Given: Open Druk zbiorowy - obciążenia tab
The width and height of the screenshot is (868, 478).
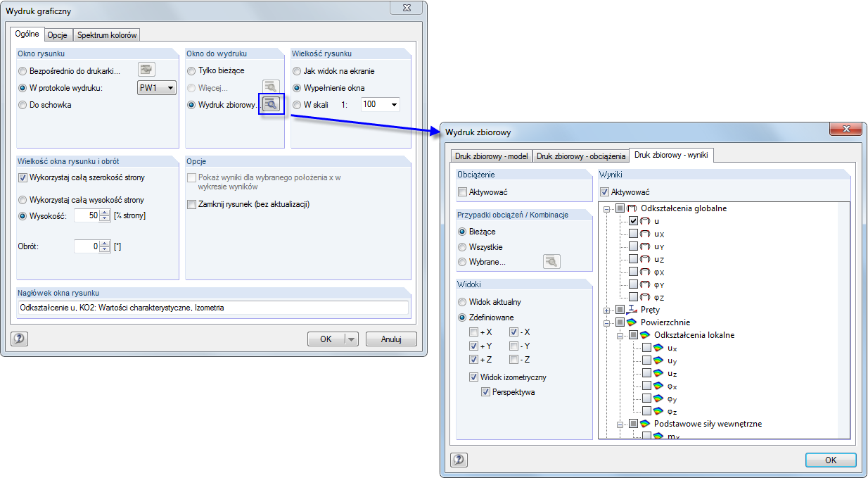Looking at the screenshot, I should pos(580,156).
